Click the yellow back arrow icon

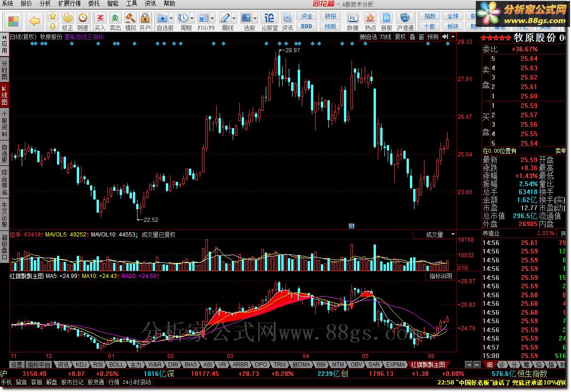click(34, 21)
